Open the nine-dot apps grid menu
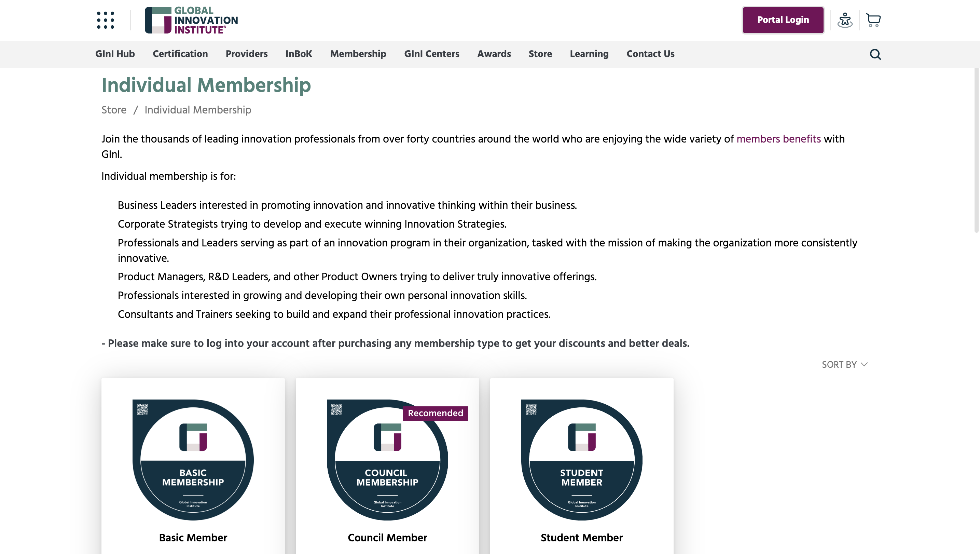Viewport: 980px width, 554px height. click(x=106, y=20)
